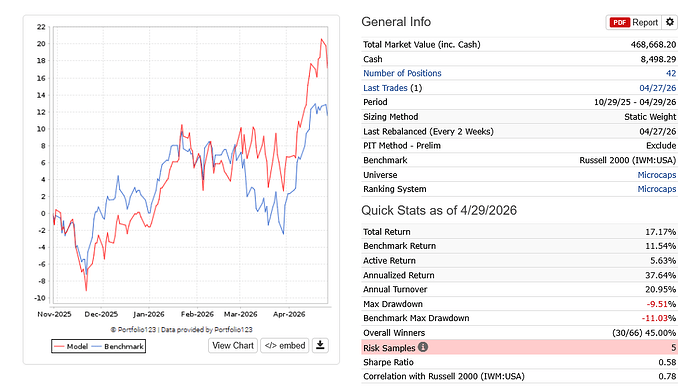This screenshot has width=690, height=390.
Task: Click the Nov-2025 axis label on chart
Action: 54,314
